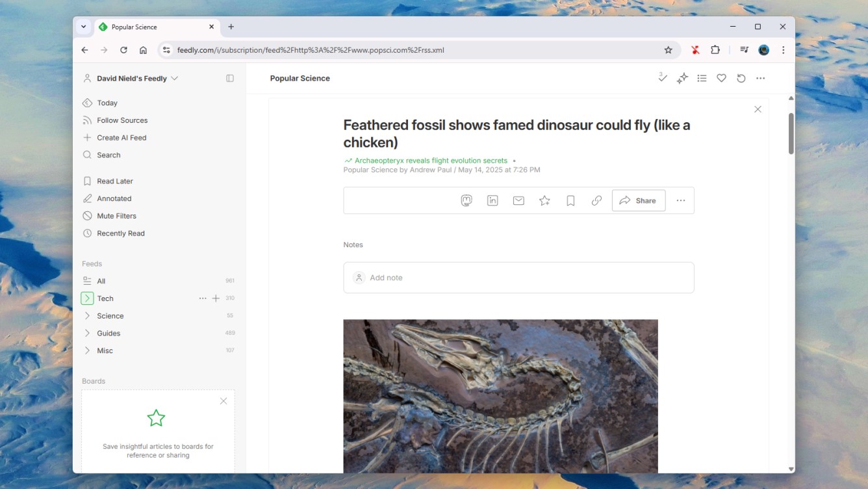Collapse the David Nield's Feedly account menu
The width and height of the screenshot is (868, 489).
(x=174, y=77)
